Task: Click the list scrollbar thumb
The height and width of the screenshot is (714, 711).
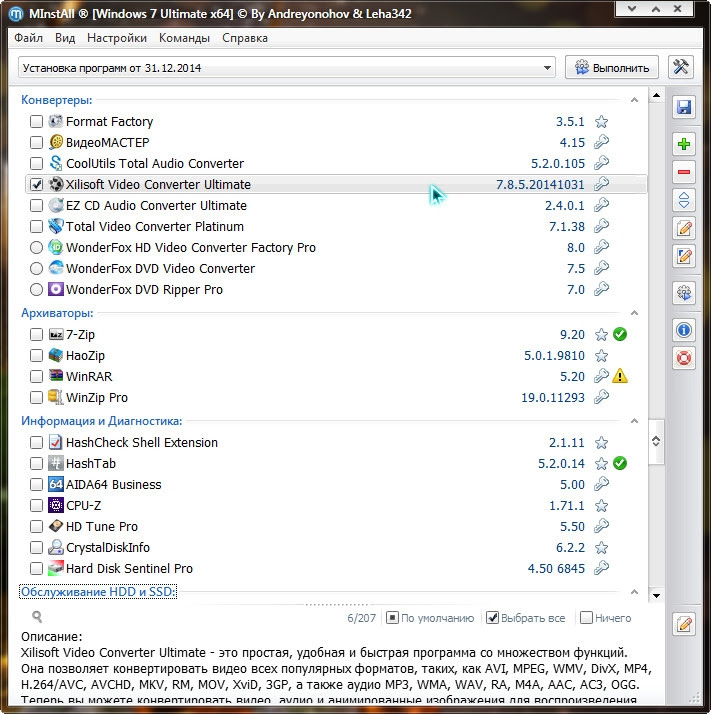Action: pos(656,441)
